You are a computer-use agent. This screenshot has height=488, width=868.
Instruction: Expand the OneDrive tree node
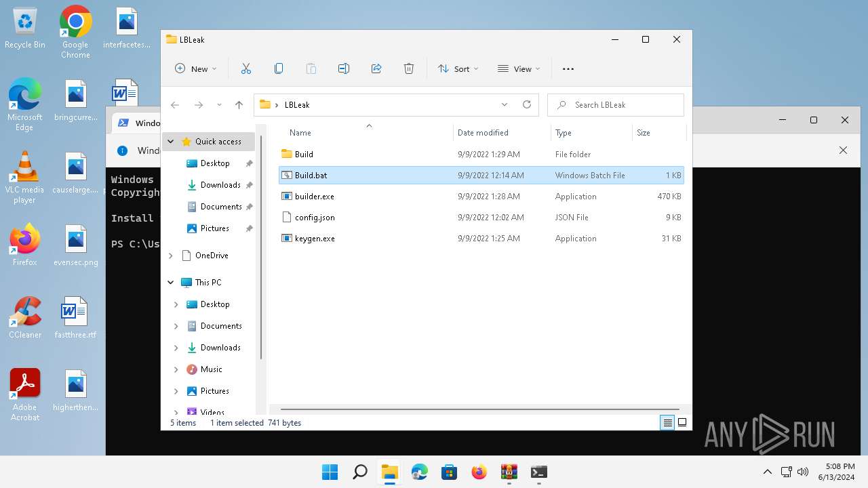171,256
